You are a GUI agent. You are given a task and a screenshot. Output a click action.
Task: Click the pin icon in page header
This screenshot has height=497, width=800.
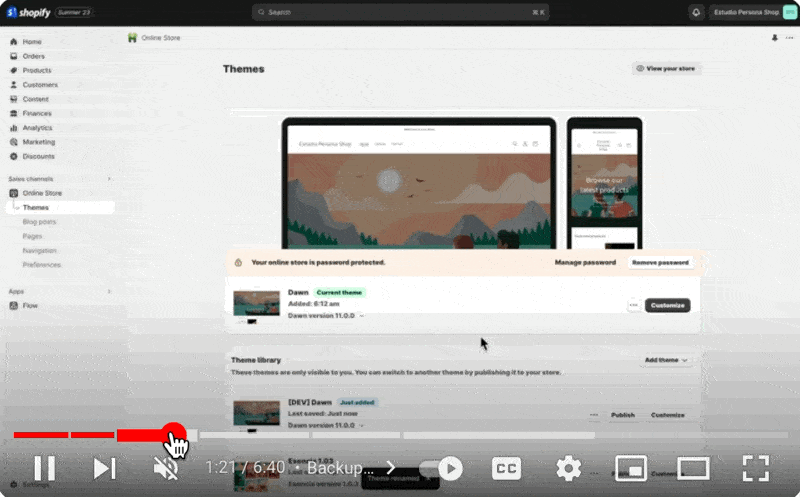tap(774, 38)
